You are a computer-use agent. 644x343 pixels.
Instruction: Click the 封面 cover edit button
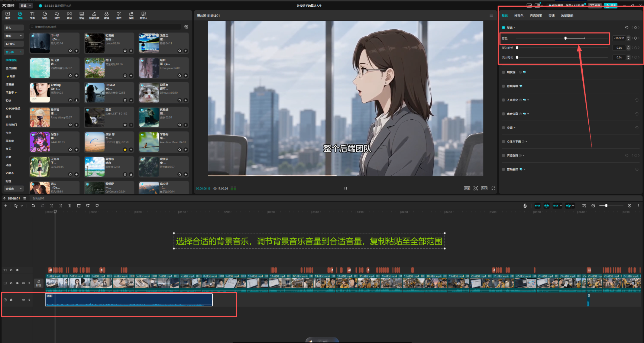pyautogui.click(x=39, y=283)
